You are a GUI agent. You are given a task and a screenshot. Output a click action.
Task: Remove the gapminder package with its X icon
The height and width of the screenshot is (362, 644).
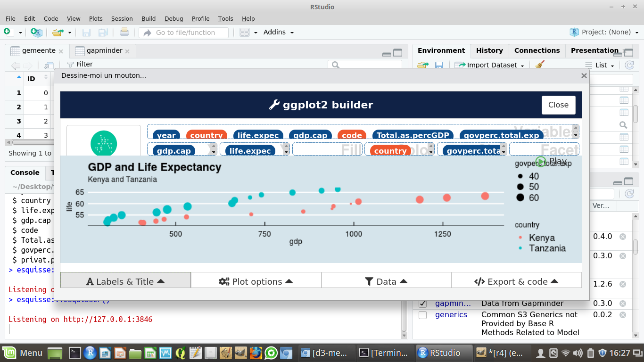(622, 304)
